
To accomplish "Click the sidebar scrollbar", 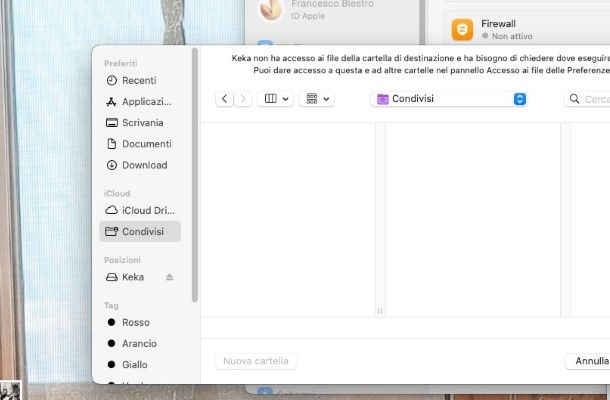I will coord(195,174).
